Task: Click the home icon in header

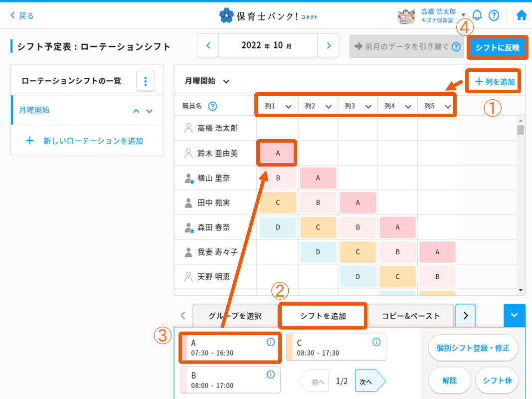Action: 522,15
